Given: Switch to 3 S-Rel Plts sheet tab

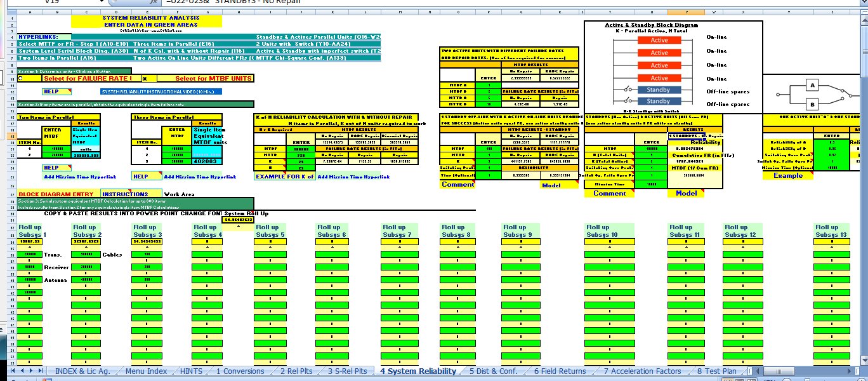Looking at the screenshot, I should click(347, 371).
